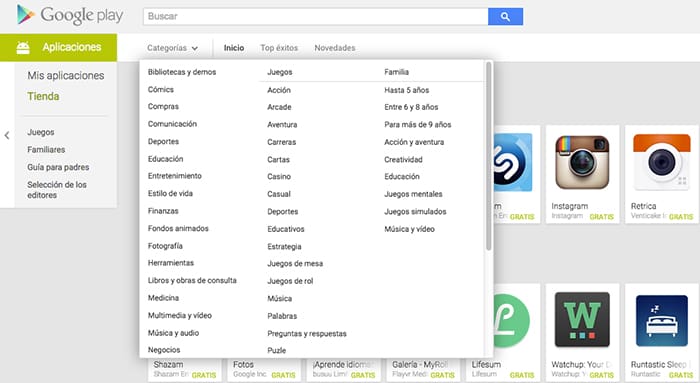Click the Google Play logo
Image resolution: width=700 pixels, height=383 pixels.
tap(70, 16)
